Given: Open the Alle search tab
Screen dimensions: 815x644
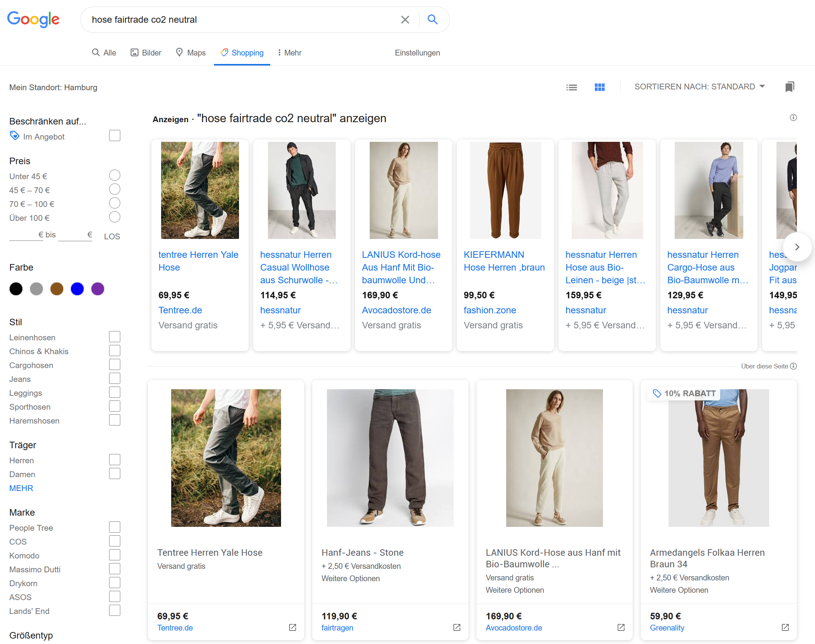Looking at the screenshot, I should point(104,53).
